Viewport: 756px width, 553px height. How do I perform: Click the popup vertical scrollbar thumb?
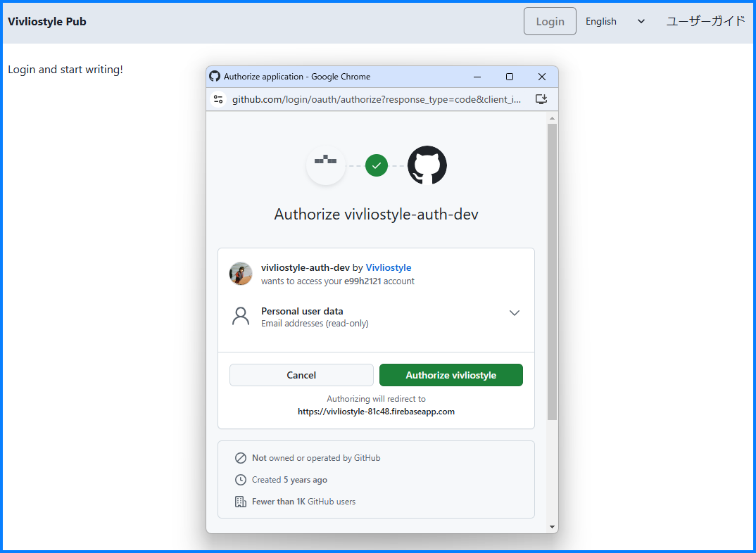point(552,272)
